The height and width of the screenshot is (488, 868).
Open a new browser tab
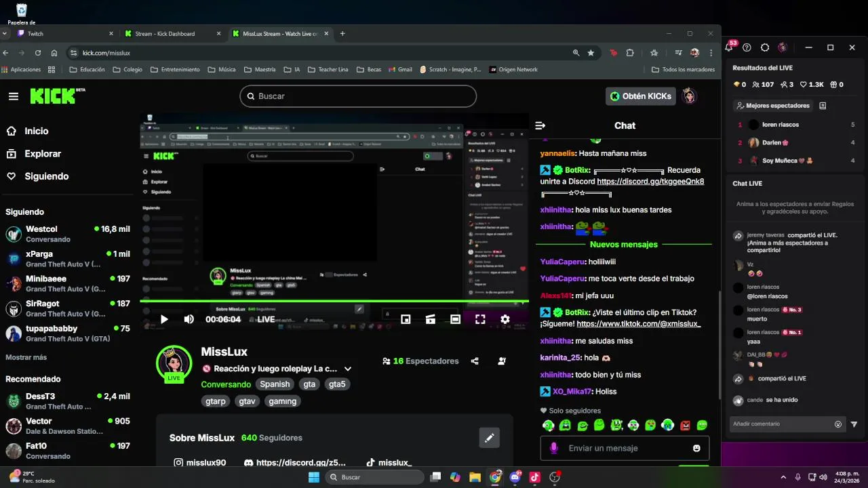pyautogui.click(x=342, y=33)
